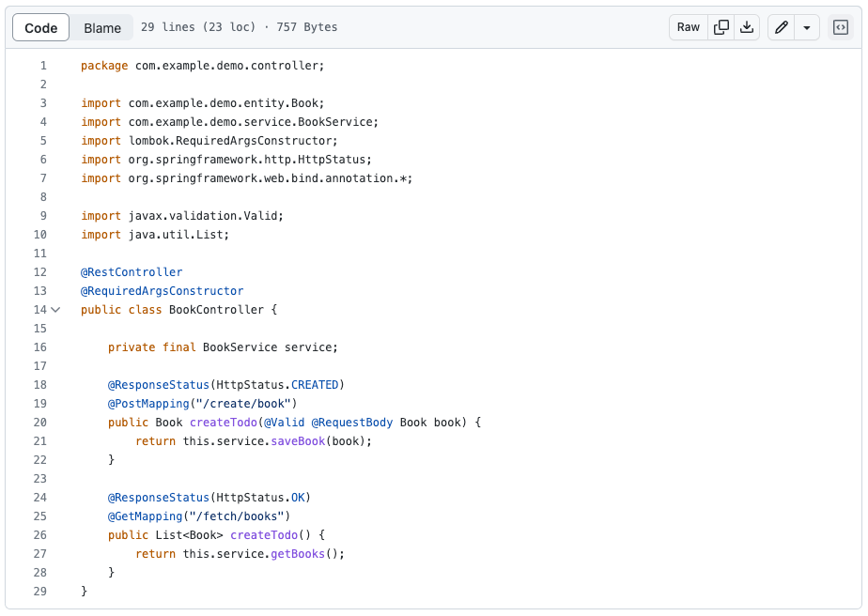Image resolution: width=868 pixels, height=616 pixels.
Task: Download the raw file icon
Action: click(747, 27)
